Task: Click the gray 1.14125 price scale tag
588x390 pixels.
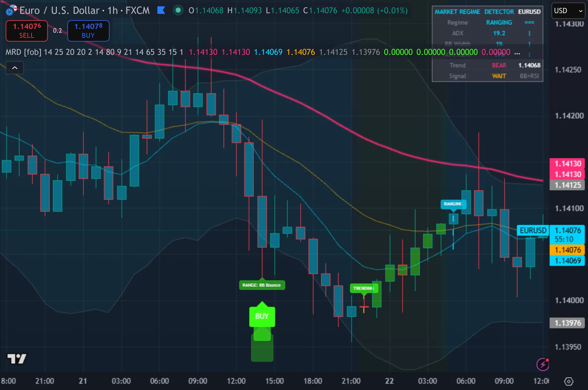Action: [567, 185]
